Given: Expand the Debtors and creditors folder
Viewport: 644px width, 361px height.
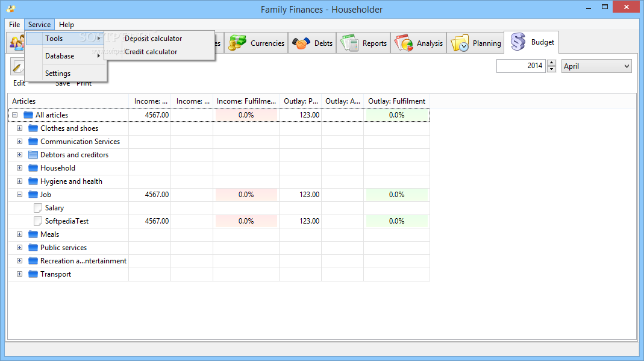Looking at the screenshot, I should tap(19, 155).
